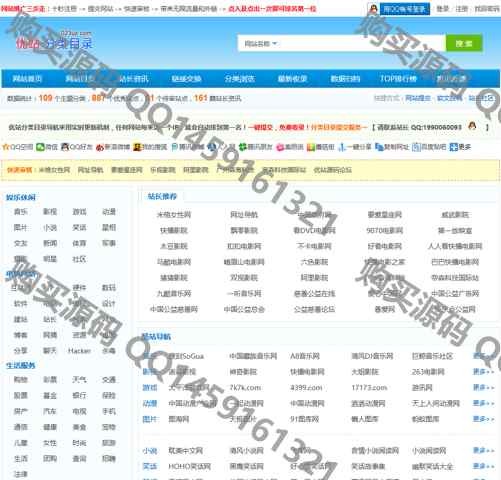Expand 更多>> in the 笑话 row

pyautogui.click(x=483, y=466)
